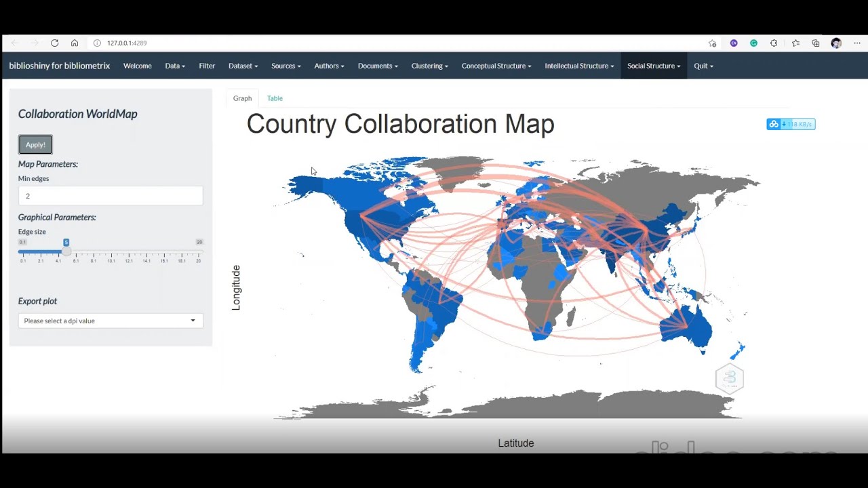Click the site information icon in address bar
This screenshot has height=488, width=868.
97,43
